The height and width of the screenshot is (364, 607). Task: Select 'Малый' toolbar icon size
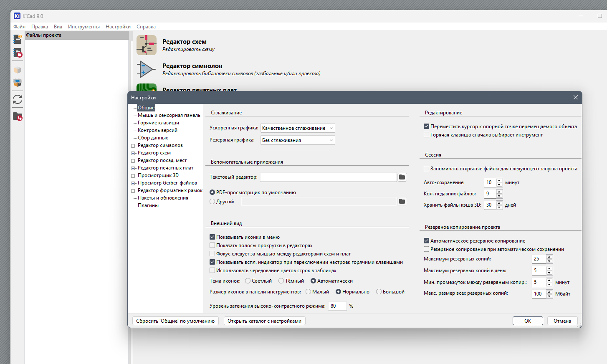(309, 292)
